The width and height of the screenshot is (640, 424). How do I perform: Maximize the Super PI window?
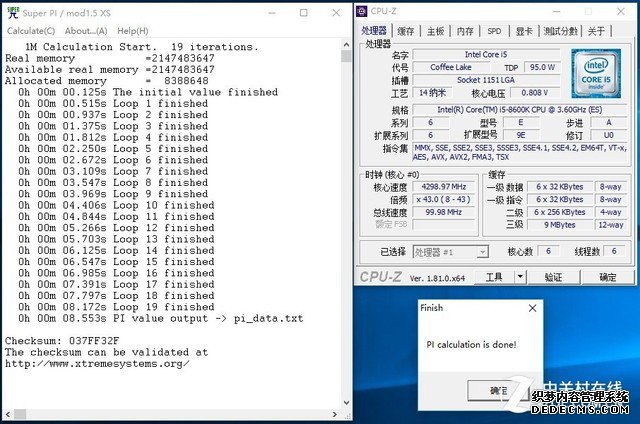click(304, 13)
